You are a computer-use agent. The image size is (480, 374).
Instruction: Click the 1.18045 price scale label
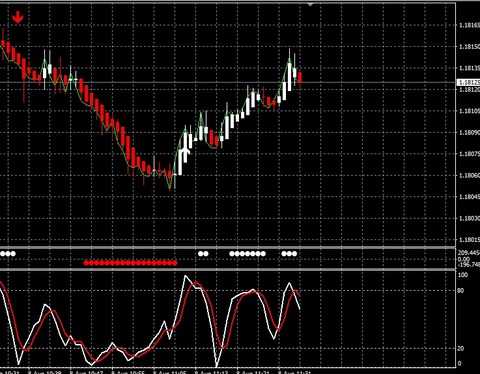click(469, 197)
